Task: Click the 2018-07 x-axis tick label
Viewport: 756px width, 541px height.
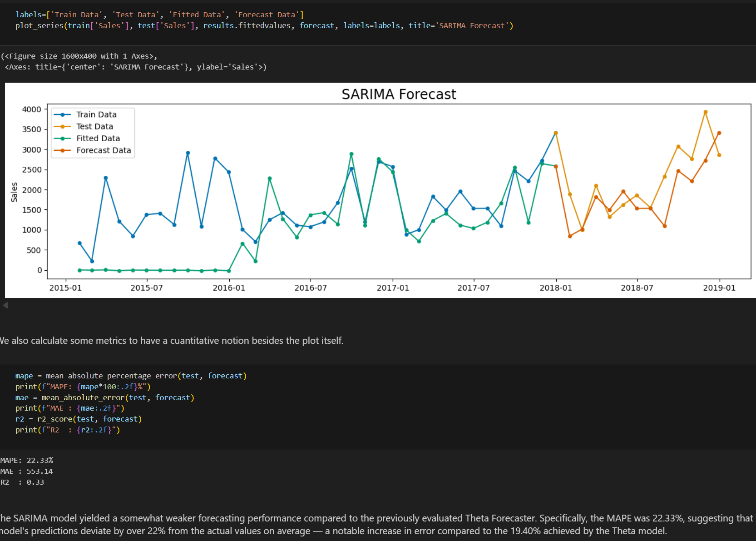Action: (x=637, y=288)
